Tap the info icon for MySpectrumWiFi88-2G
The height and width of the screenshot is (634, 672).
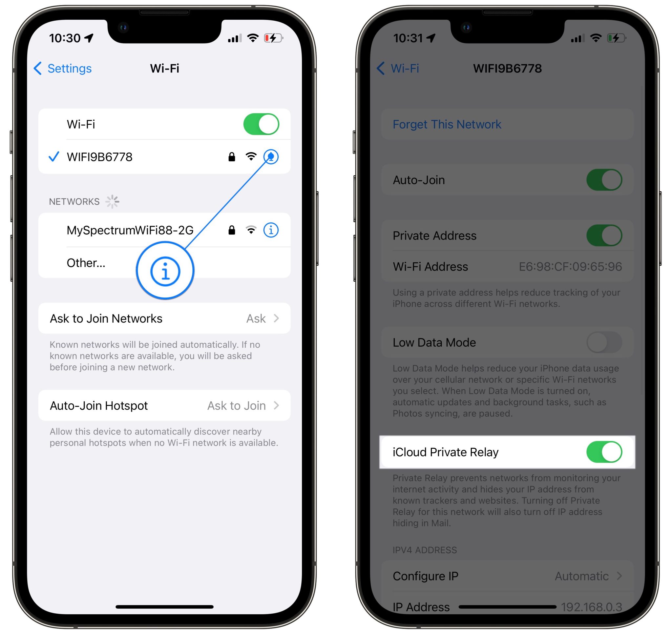271,231
